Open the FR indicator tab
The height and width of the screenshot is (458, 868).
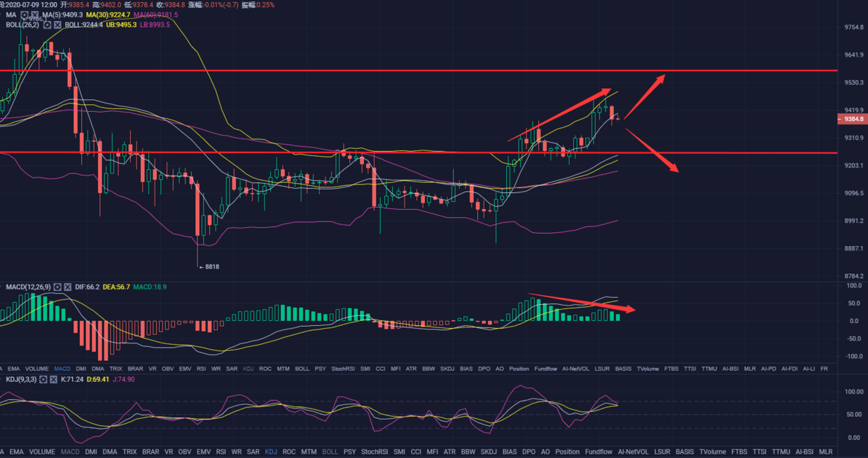824,368
